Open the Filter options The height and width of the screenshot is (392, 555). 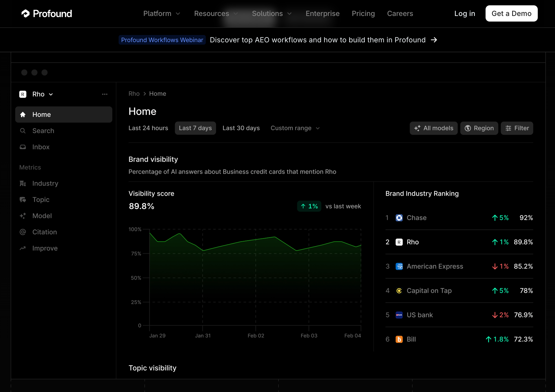coord(516,128)
